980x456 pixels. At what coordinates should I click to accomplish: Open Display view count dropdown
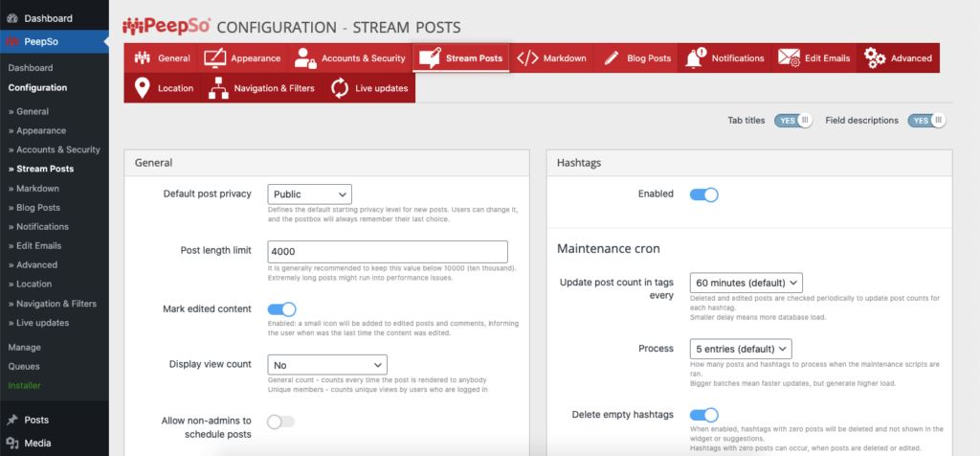tap(327, 365)
